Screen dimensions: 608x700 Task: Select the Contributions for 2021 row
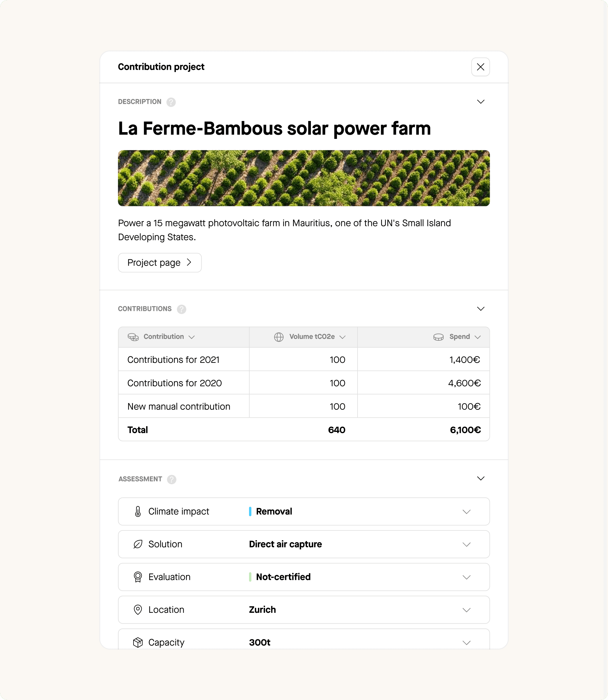174,360
